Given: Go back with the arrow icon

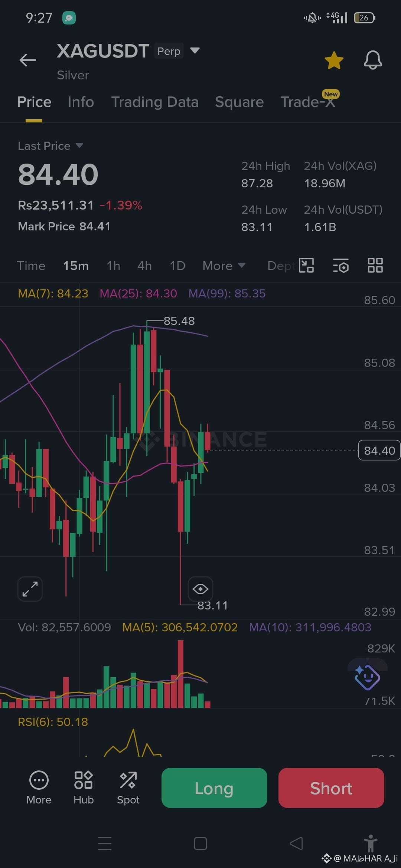Looking at the screenshot, I should coord(28,60).
